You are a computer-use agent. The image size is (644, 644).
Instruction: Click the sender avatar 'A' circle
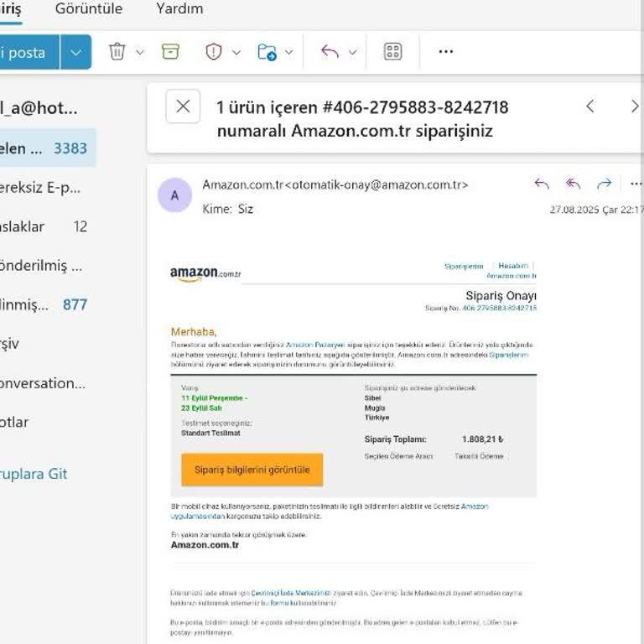175,195
